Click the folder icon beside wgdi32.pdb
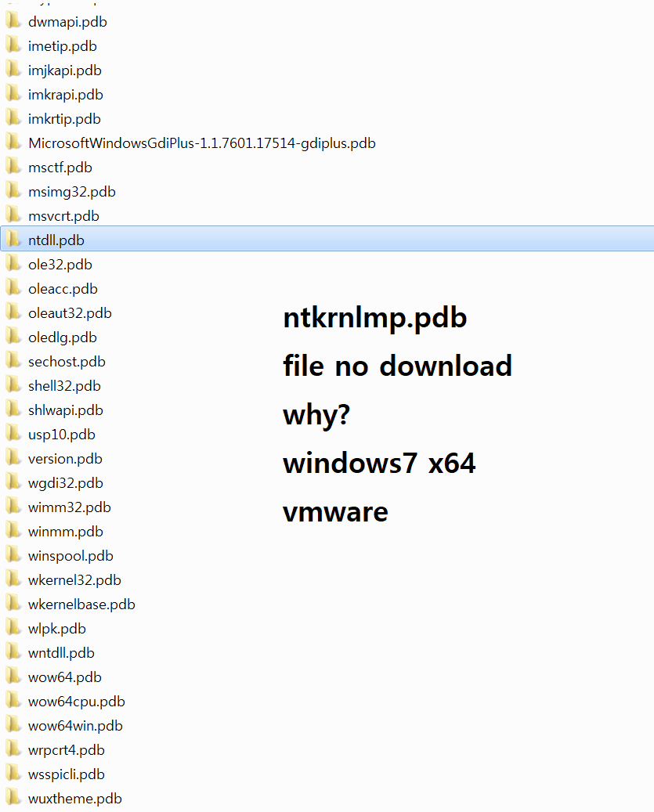The image size is (654, 812). [13, 482]
